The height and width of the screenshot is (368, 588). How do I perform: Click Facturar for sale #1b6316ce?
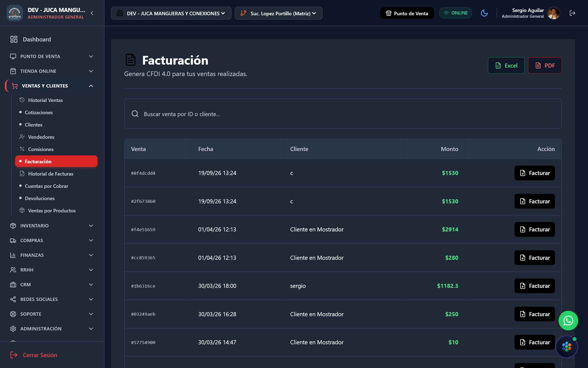click(x=534, y=286)
